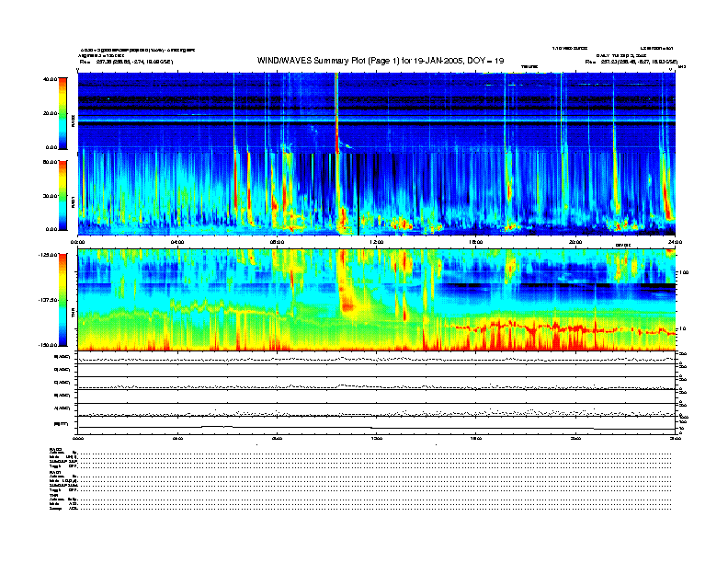Click the RAD1 spectrogram panel
The image size is (728, 563).
coord(377,194)
